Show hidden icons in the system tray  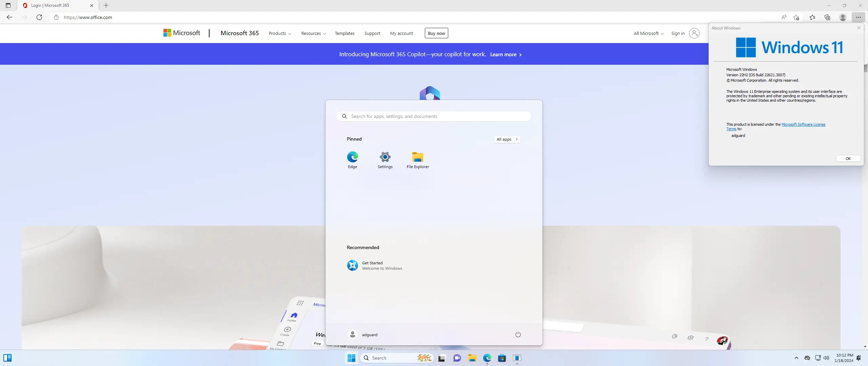[796, 358]
